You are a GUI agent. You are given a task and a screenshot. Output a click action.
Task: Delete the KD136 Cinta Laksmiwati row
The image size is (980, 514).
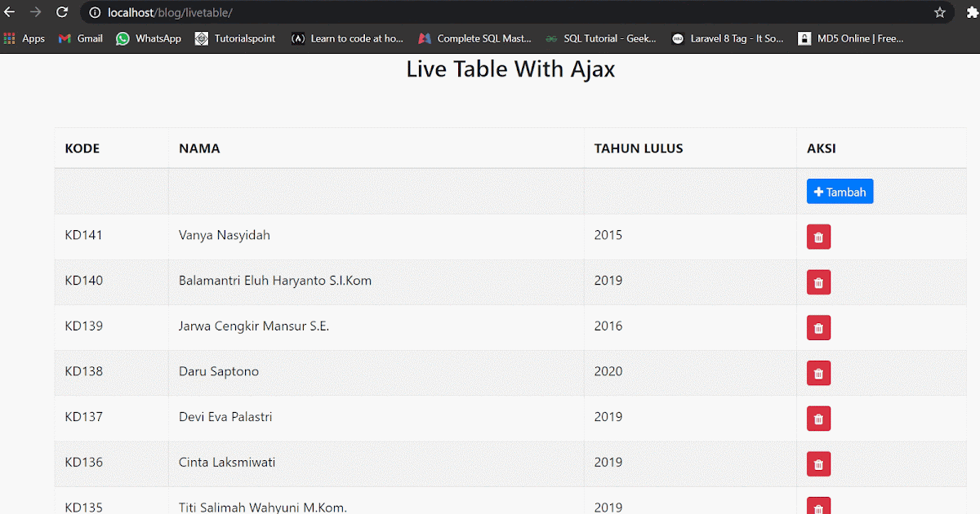[x=818, y=463]
